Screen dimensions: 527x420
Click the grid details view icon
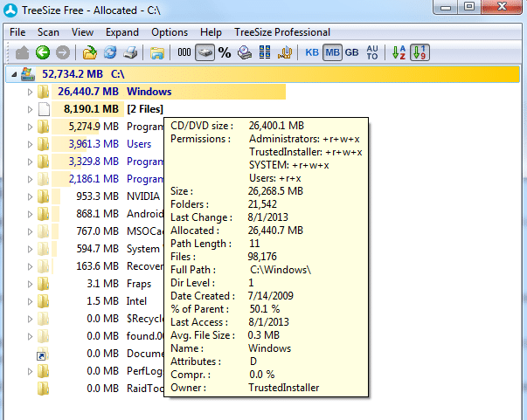265,52
